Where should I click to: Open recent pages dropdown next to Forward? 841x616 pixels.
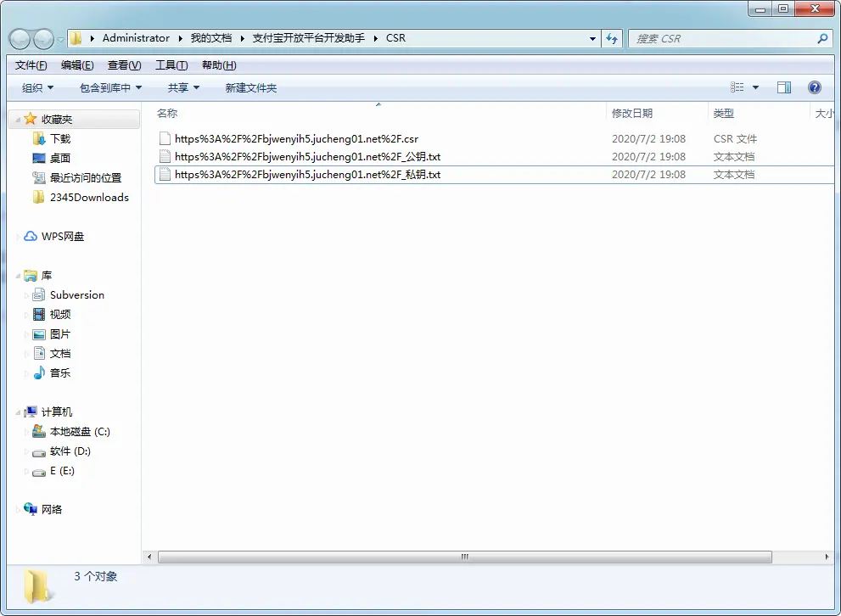(x=60, y=39)
